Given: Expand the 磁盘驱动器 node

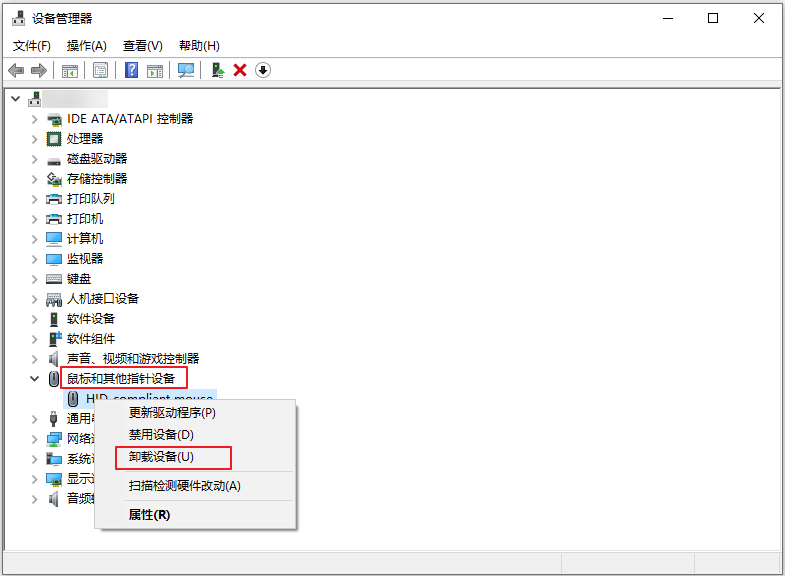Looking at the screenshot, I should tap(35, 159).
